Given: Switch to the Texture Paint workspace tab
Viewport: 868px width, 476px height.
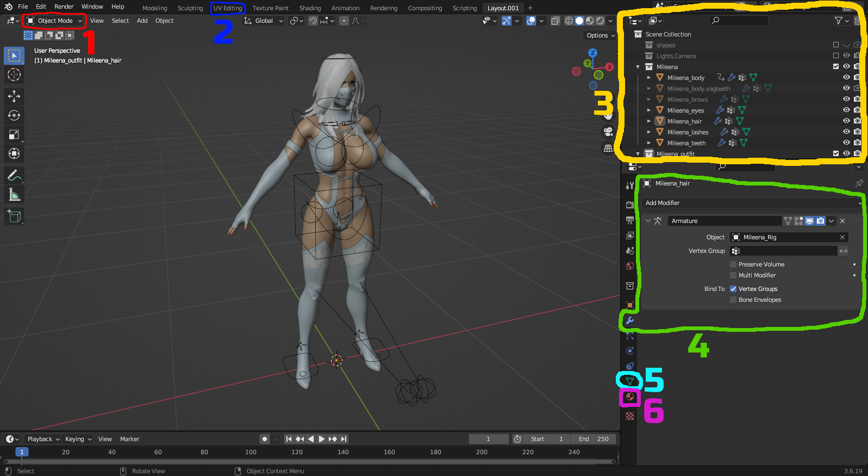Looking at the screenshot, I should (271, 8).
